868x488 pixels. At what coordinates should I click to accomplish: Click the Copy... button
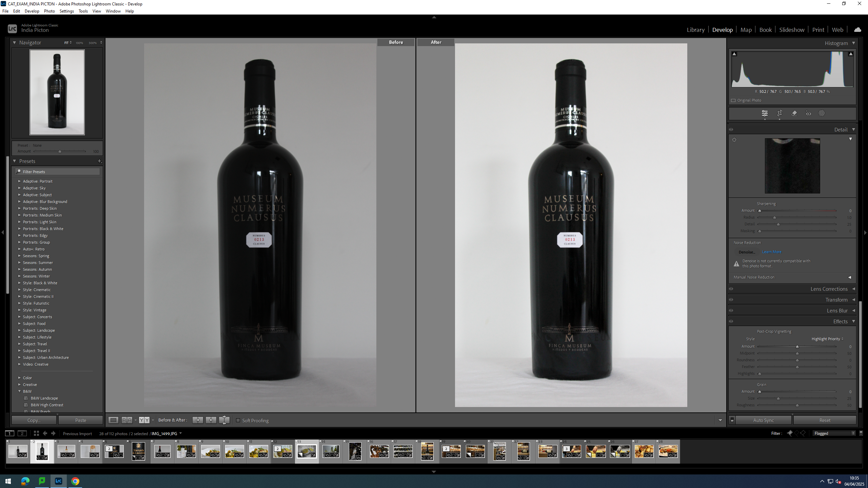(34, 420)
